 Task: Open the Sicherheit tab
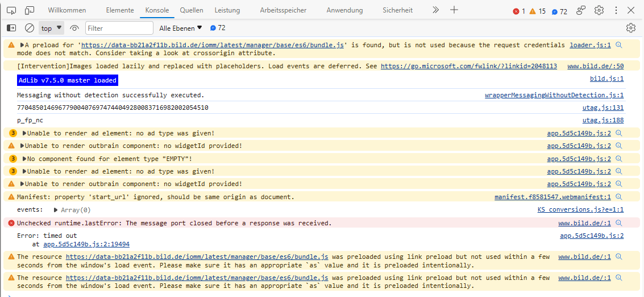[397, 10]
